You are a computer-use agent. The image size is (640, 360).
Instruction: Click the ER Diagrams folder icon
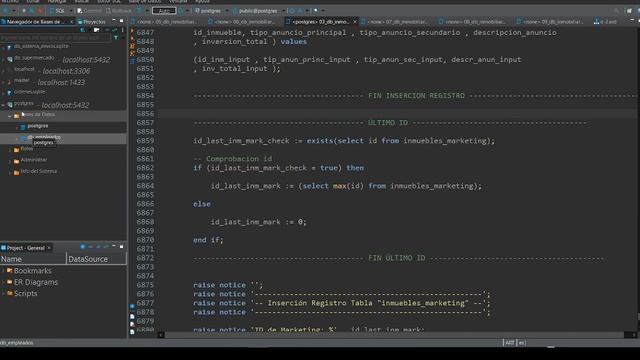click(9, 282)
